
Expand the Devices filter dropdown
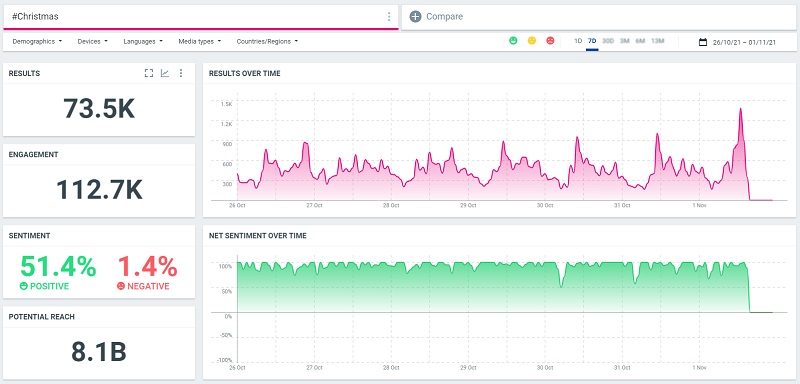click(92, 42)
